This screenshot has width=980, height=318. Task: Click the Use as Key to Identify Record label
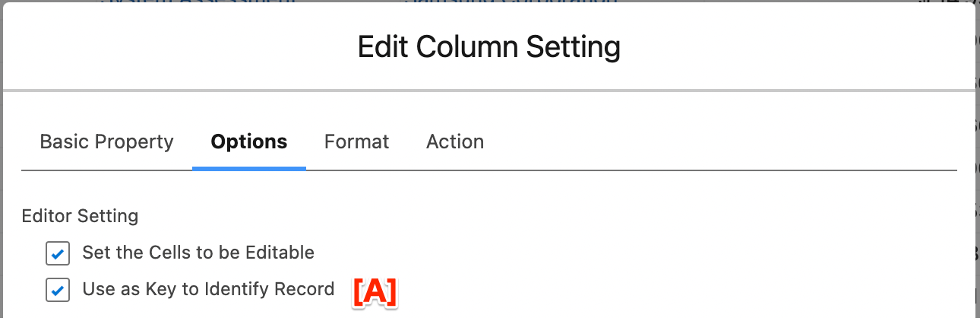[208, 289]
